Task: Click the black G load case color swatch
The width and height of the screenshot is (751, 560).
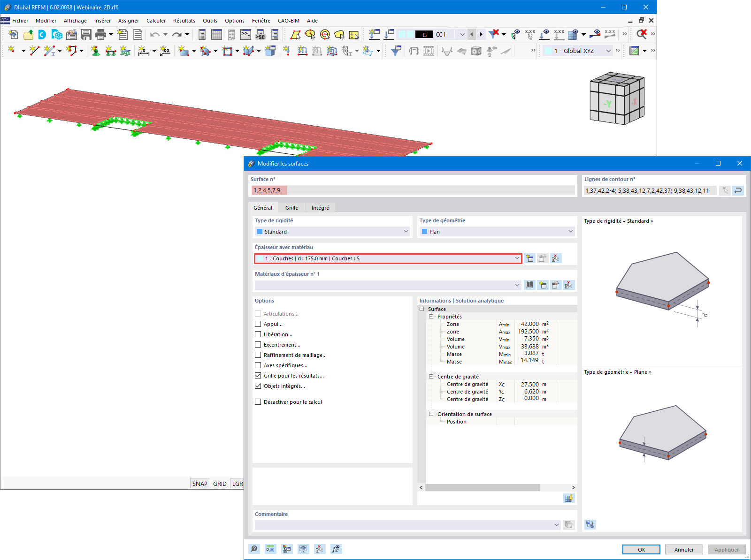Action: tap(424, 34)
